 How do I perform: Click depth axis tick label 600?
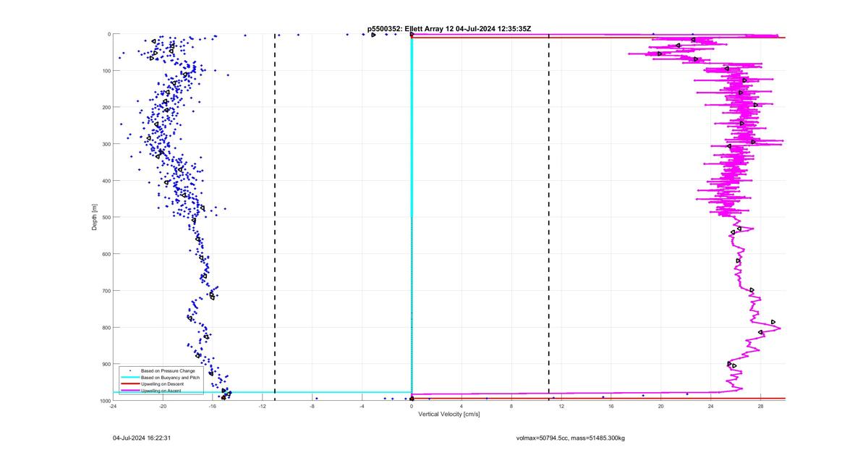(x=106, y=254)
